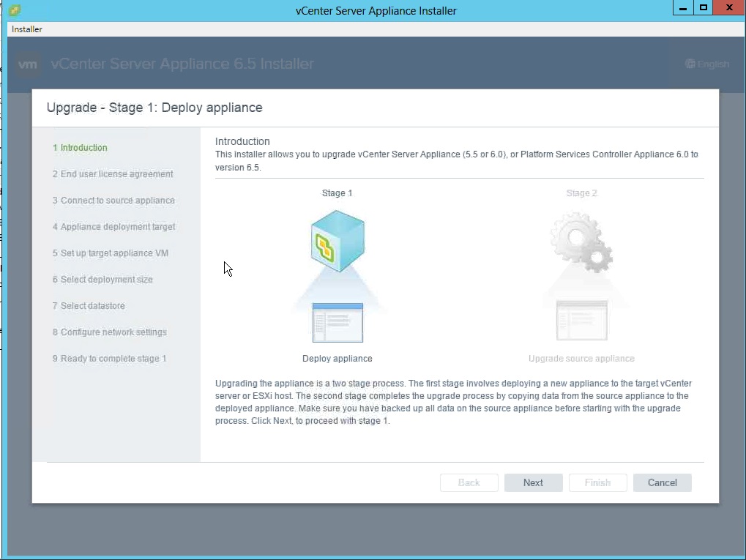Jump to Select deployment size step
746x560 pixels.
pos(102,280)
